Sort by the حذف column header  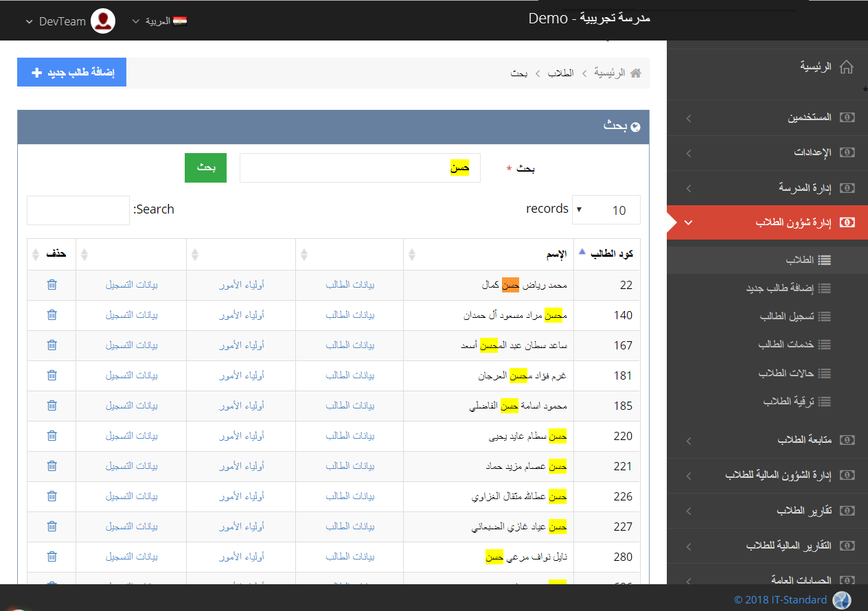(52, 255)
